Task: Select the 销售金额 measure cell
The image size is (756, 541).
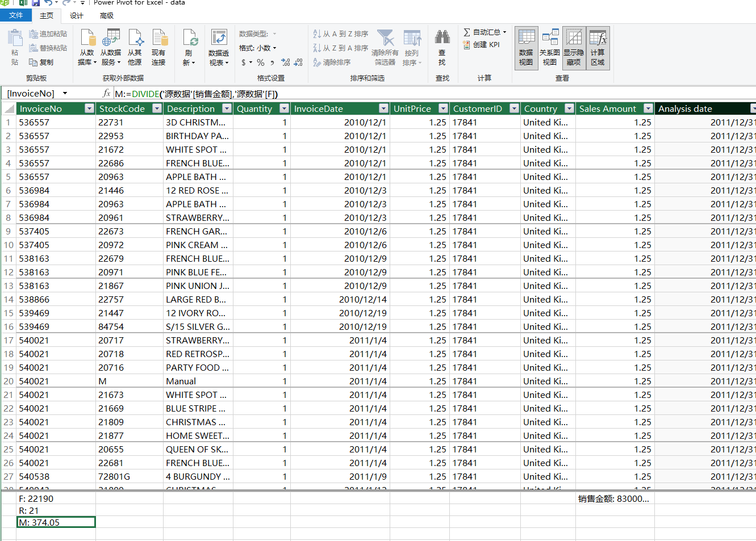Action: pos(615,498)
